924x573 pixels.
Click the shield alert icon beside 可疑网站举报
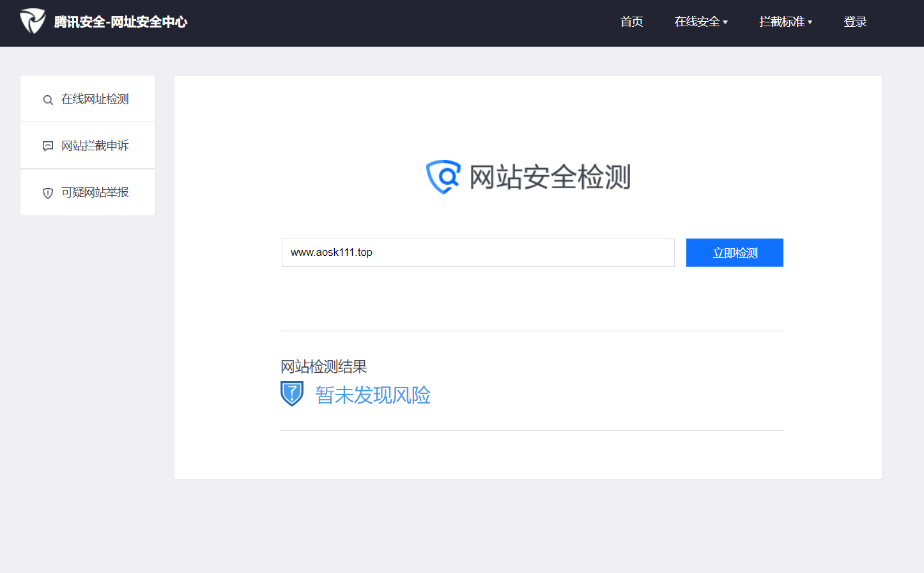coord(48,193)
